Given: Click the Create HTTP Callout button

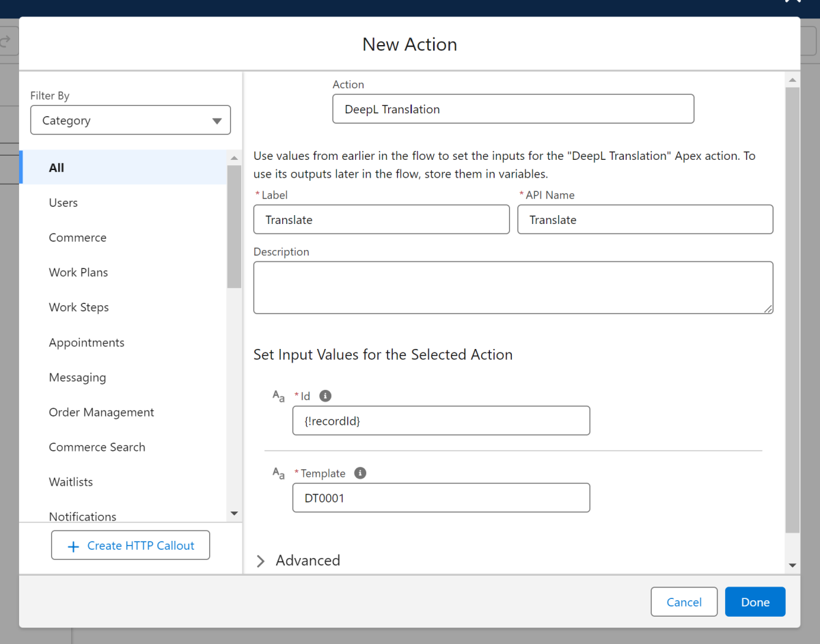Looking at the screenshot, I should point(131,546).
